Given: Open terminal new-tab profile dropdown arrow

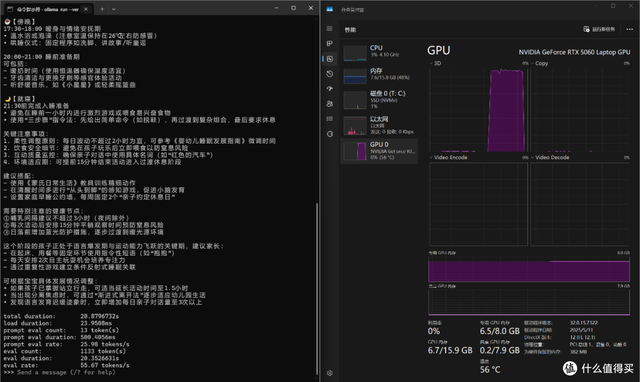Looking at the screenshot, I should (x=113, y=9).
